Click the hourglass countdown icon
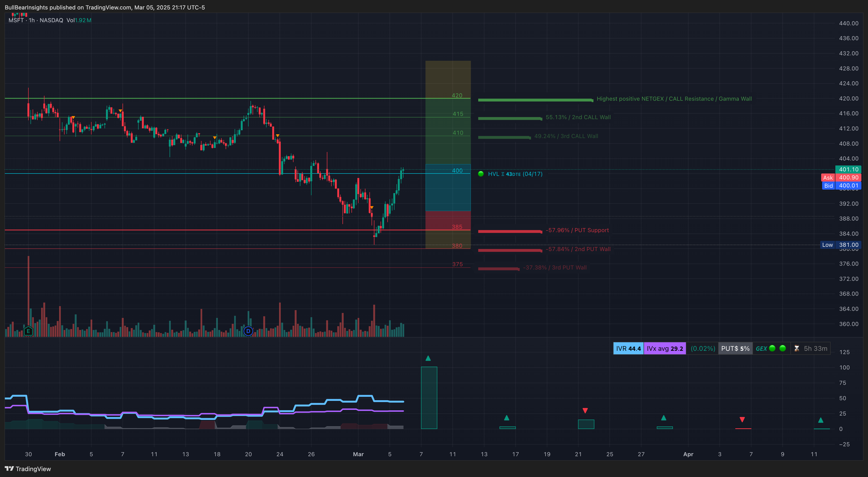The image size is (868, 477). coord(797,348)
